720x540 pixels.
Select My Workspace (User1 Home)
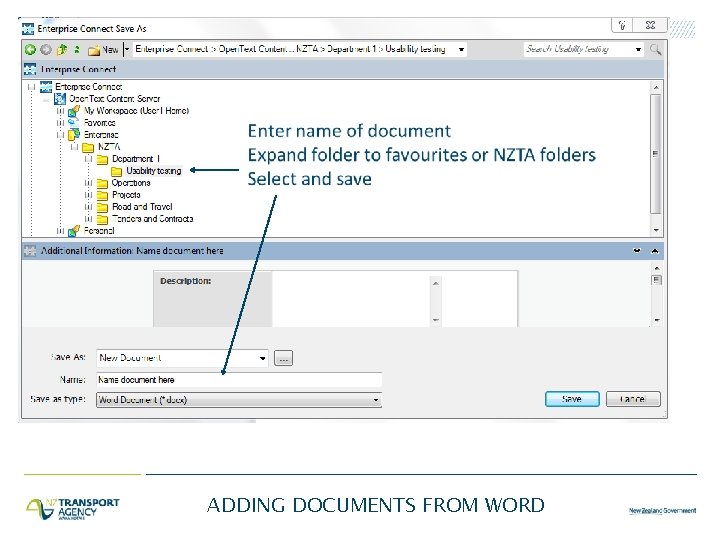click(x=136, y=111)
